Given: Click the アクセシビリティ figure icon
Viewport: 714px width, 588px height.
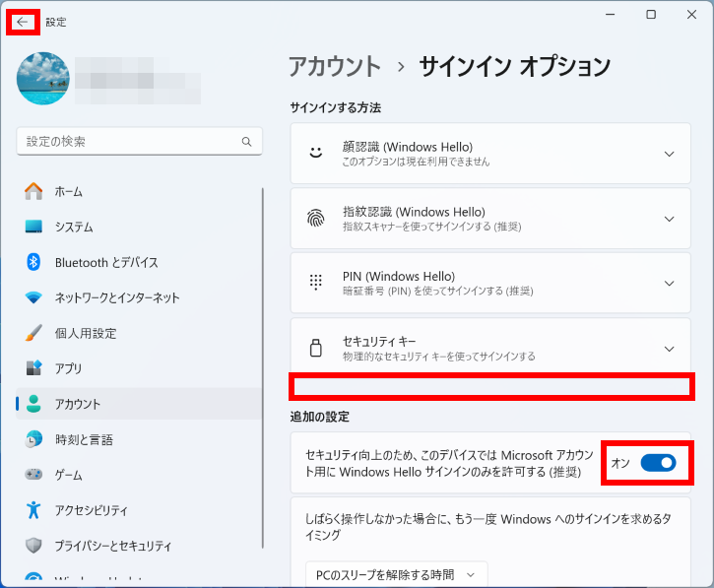Looking at the screenshot, I should click(x=33, y=509).
